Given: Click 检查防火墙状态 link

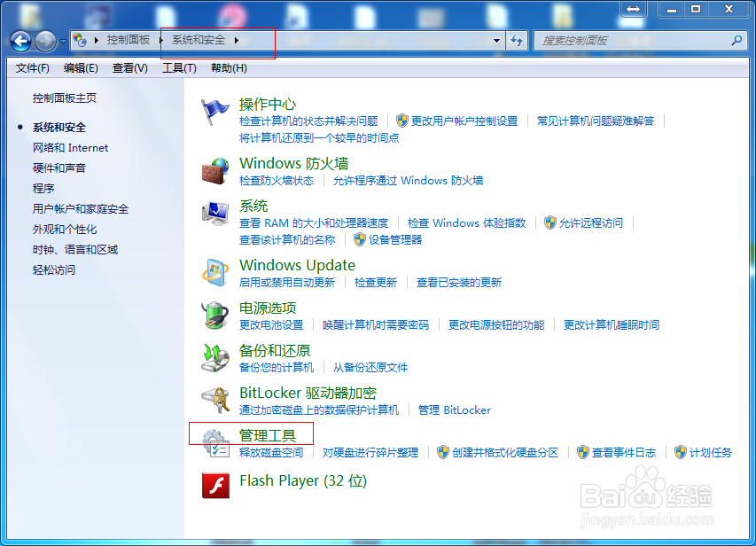Looking at the screenshot, I should 277,181.
